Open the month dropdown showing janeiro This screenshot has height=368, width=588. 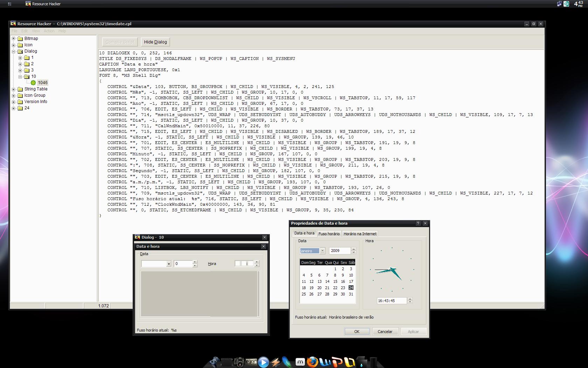point(322,251)
